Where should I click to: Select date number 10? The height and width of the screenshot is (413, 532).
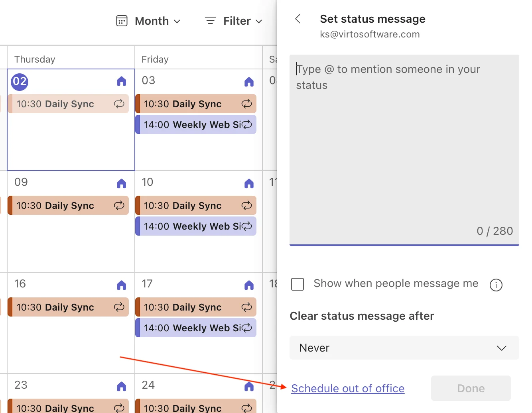tap(148, 182)
